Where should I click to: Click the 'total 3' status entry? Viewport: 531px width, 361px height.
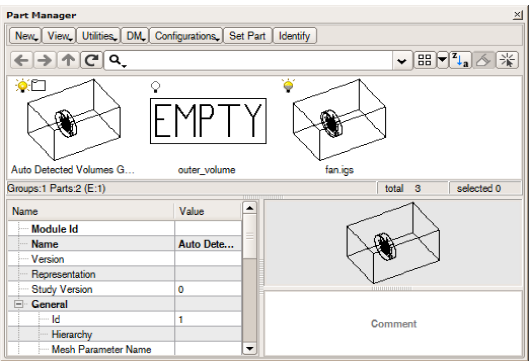pos(412,188)
